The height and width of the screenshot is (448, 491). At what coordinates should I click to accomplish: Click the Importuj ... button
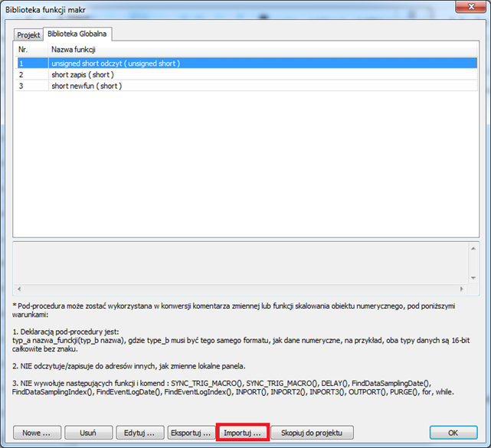(x=243, y=433)
